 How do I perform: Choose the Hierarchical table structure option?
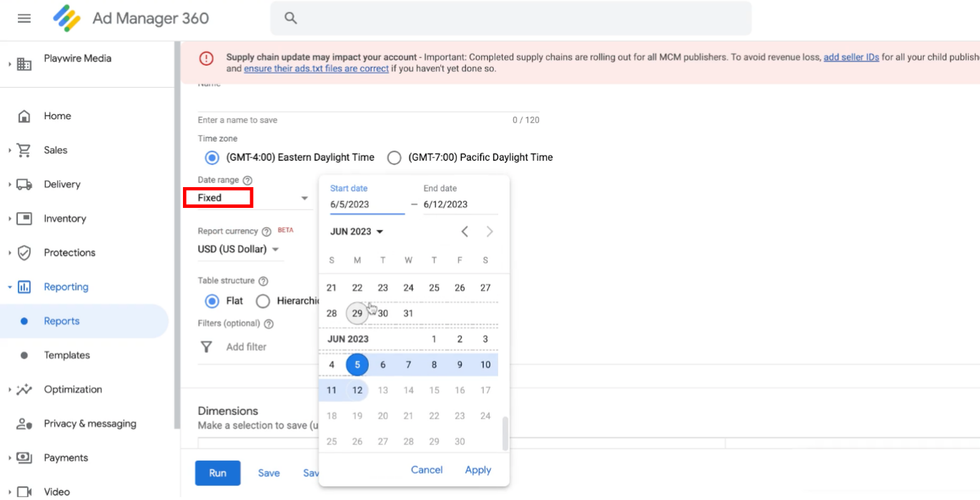tap(263, 301)
